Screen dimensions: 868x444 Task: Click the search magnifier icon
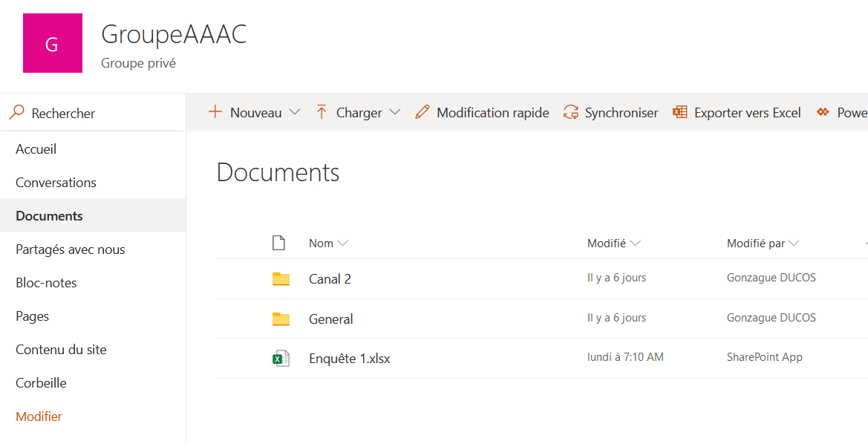pos(16,113)
